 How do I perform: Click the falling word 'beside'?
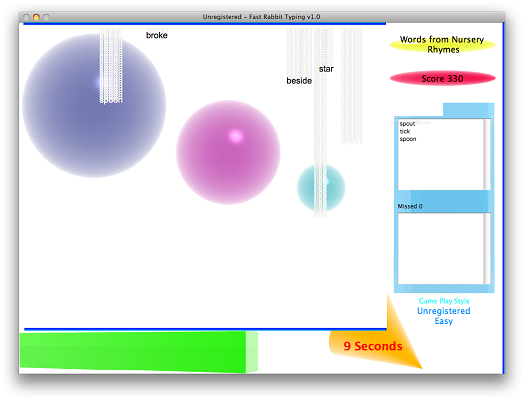coord(299,81)
